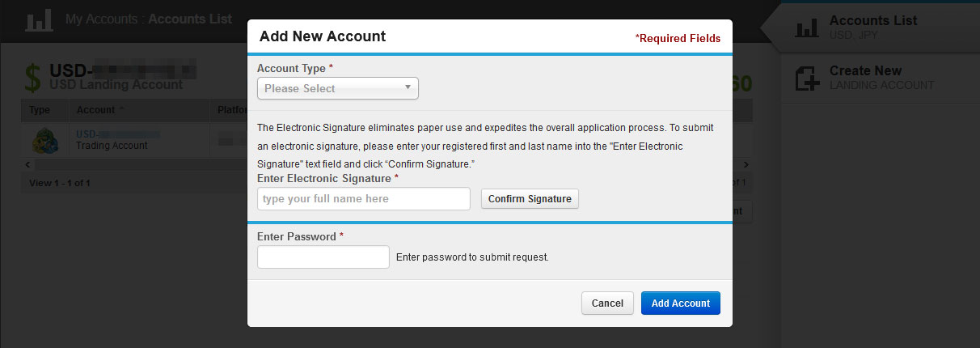The height and width of the screenshot is (348, 980).
Task: Click the Accounts List chart icon
Action: [807, 26]
